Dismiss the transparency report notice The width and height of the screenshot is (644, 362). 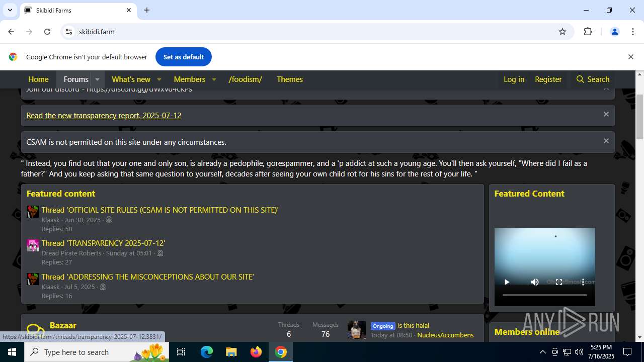pos(606,114)
